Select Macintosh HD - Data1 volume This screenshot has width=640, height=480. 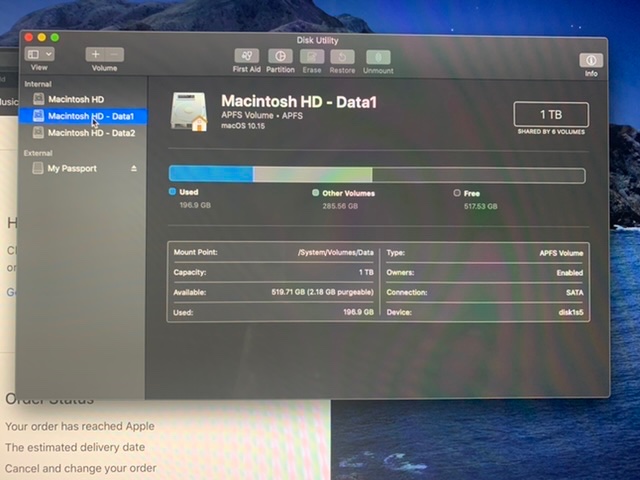(x=82, y=116)
